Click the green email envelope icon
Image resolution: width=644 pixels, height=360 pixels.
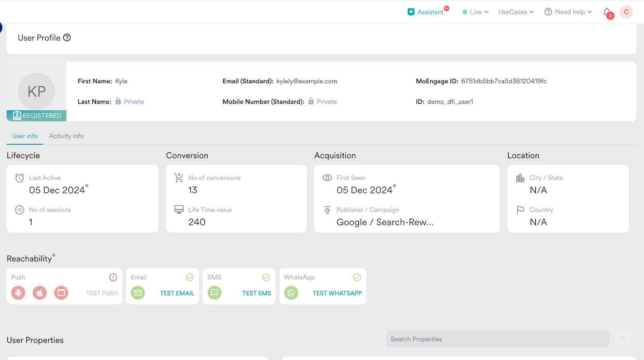[138, 293]
